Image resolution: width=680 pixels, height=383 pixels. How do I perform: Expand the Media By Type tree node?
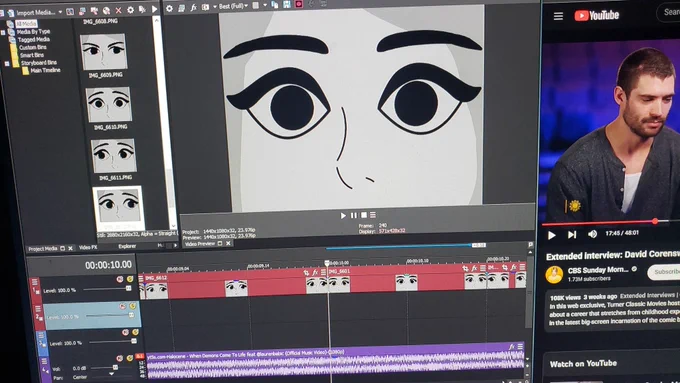click(3, 33)
